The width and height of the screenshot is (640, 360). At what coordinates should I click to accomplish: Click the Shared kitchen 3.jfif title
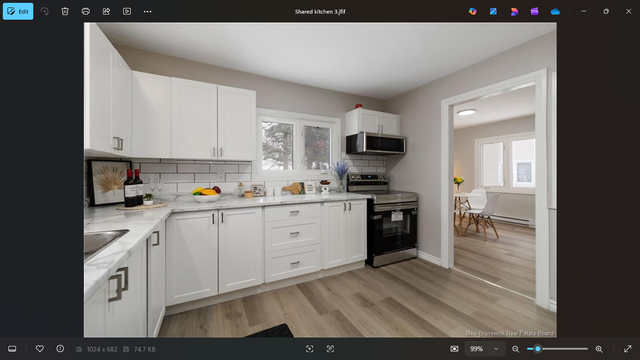tap(320, 12)
